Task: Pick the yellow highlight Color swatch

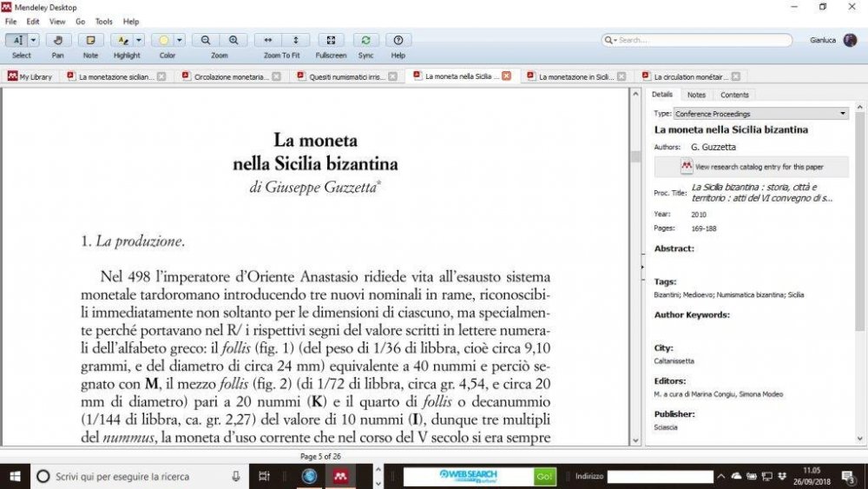Action: (163, 41)
